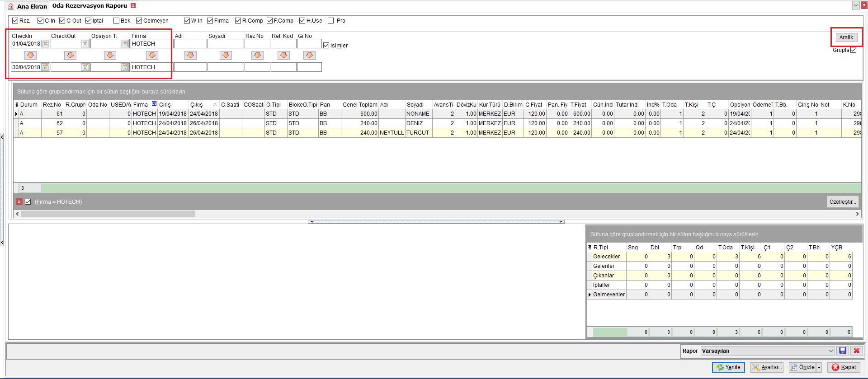Toggle the Isimler checkbox
Viewport: 868px width, 379px height.
coord(326,46)
